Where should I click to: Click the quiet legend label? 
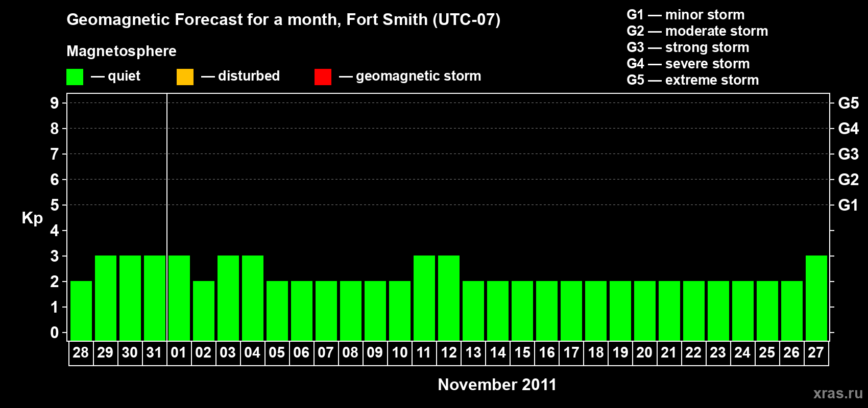point(124,76)
